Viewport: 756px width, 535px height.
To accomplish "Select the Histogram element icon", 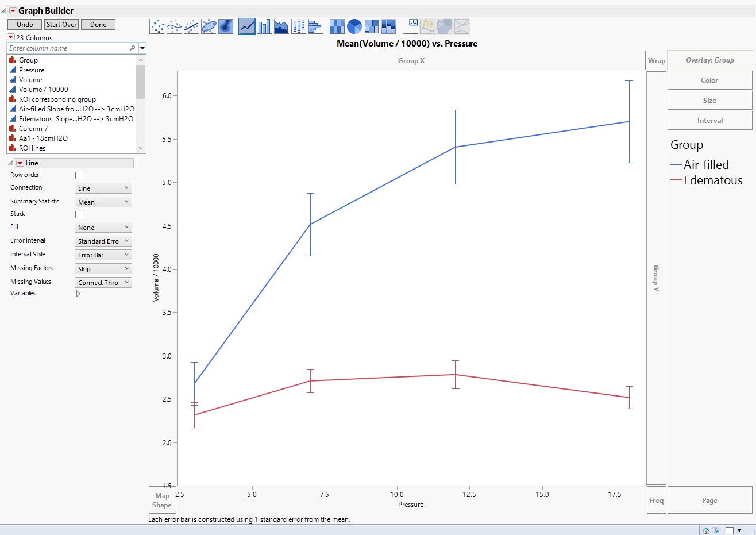I will tap(315, 26).
